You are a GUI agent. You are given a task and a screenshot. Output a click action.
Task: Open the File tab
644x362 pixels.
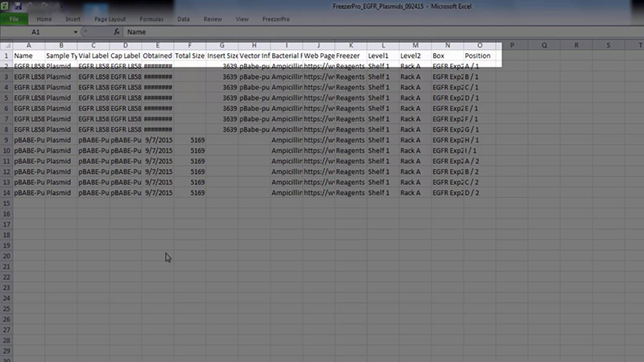(14, 19)
